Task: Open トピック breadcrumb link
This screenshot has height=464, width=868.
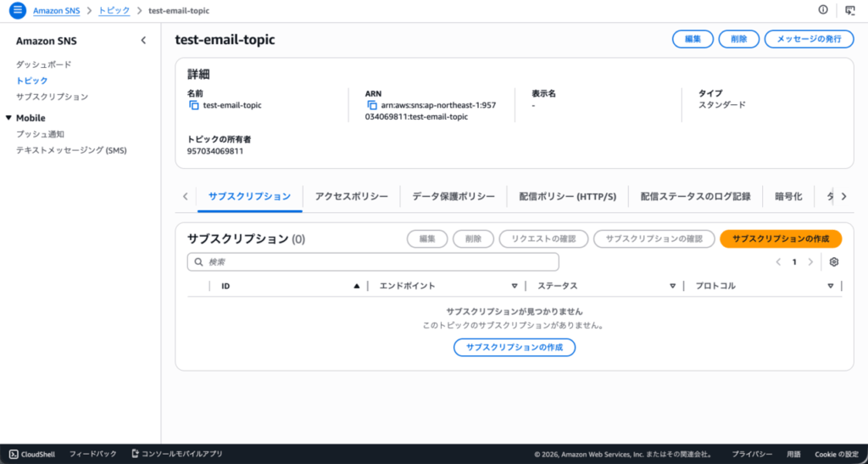Action: [x=114, y=10]
